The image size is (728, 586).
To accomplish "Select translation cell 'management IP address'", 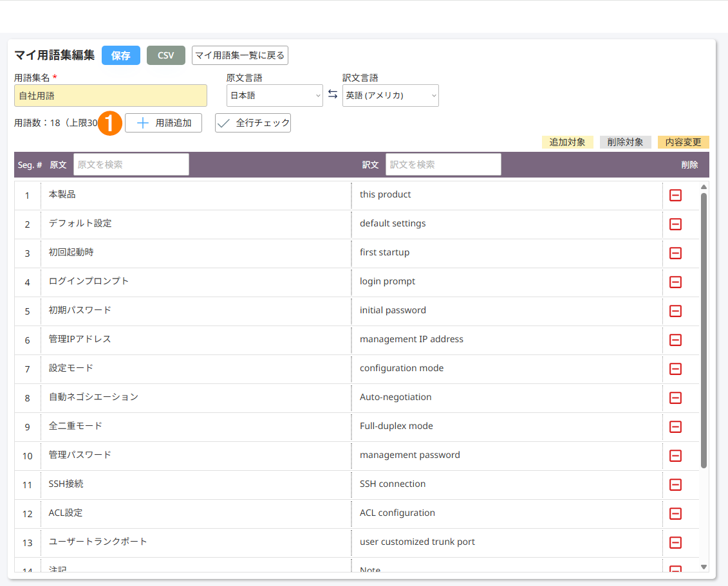I will (507, 340).
